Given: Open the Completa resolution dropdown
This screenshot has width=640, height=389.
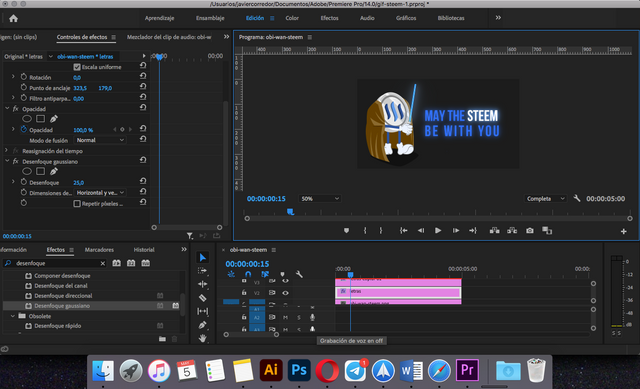Looking at the screenshot, I should pos(545,199).
